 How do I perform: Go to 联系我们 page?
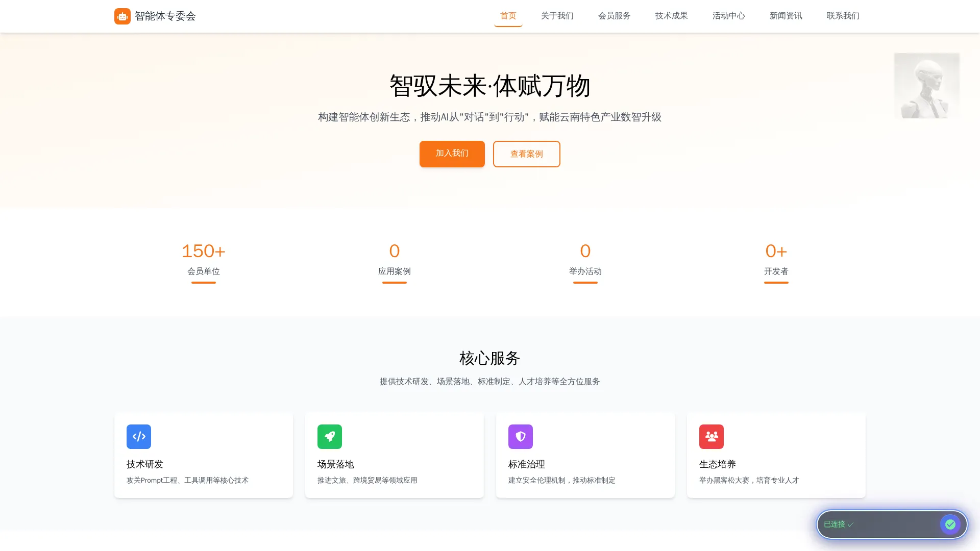(842, 16)
